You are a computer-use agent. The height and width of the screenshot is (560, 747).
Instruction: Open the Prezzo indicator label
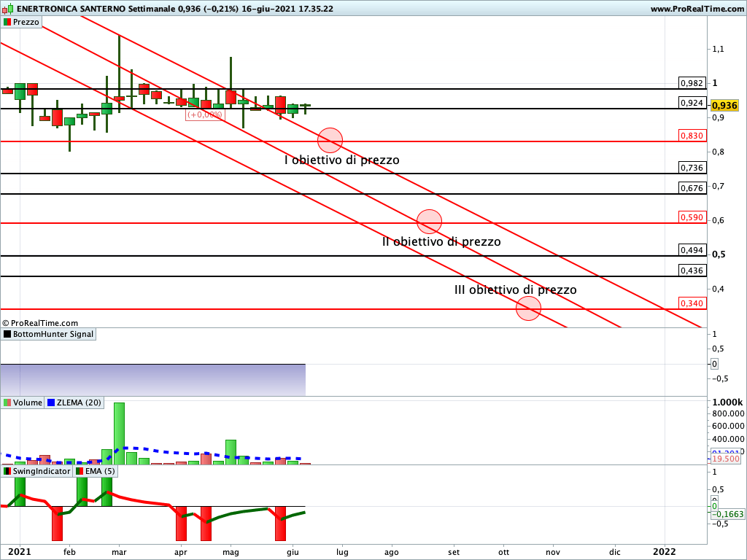point(26,22)
